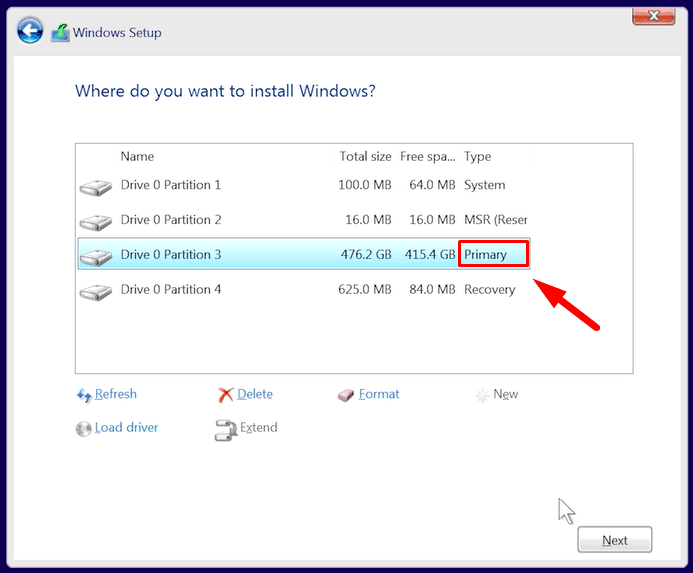Screen dimensions: 693x573
Task: Format the selected partition via Format link
Action: point(379,394)
